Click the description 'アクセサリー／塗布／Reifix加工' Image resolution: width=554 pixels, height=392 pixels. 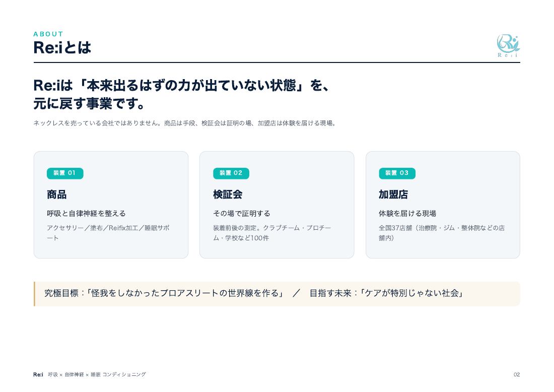click(108, 233)
